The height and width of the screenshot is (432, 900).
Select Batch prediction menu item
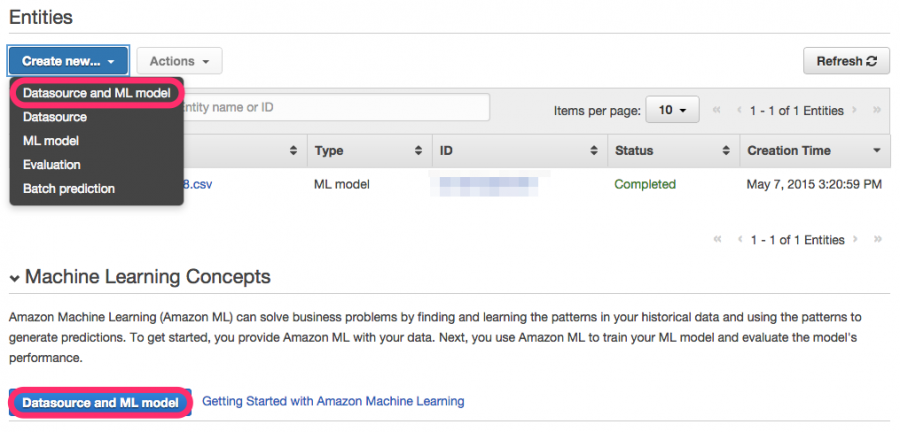pyautogui.click(x=69, y=189)
